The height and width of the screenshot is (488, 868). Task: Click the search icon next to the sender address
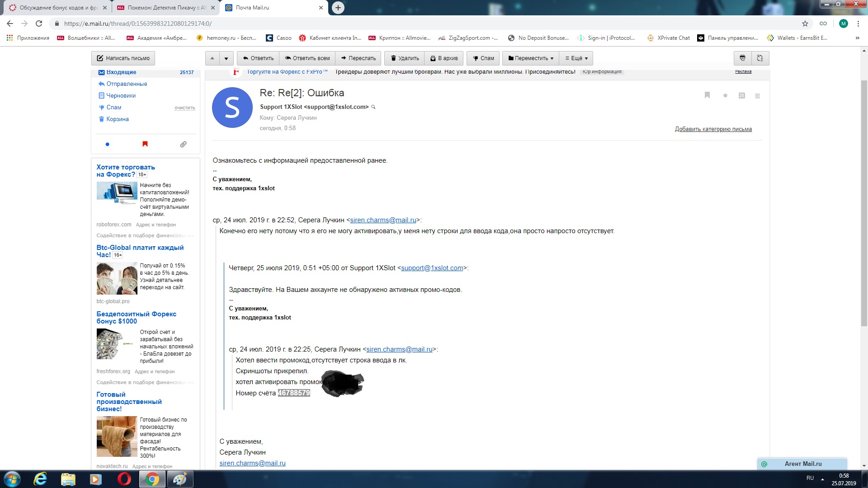373,107
